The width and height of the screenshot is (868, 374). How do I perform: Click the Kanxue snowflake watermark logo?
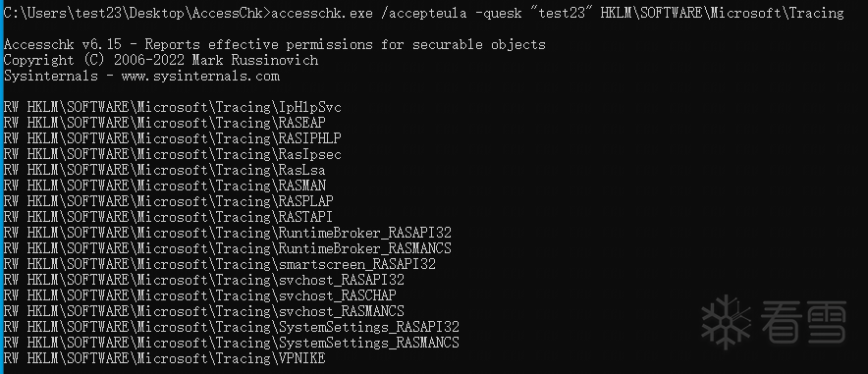click(726, 322)
